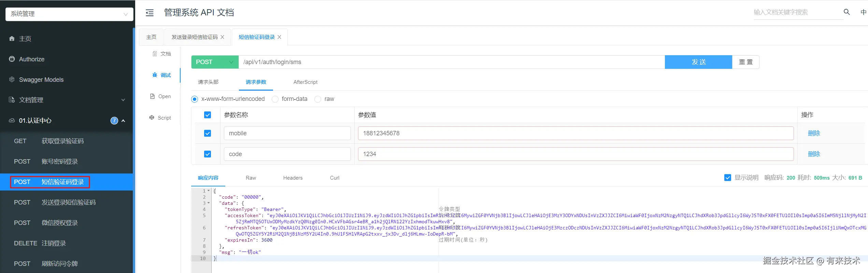Viewport: 868px width, 273px height.
Task: Click the mobile parameter name field
Action: (287, 133)
